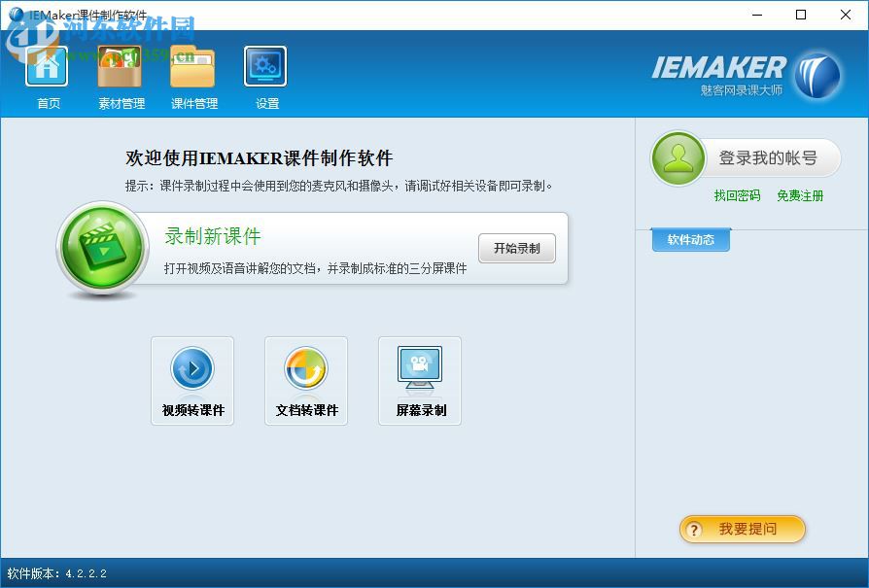Image resolution: width=869 pixels, height=588 pixels.
Task: Open 课件管理 courseware management
Action: [x=193, y=64]
